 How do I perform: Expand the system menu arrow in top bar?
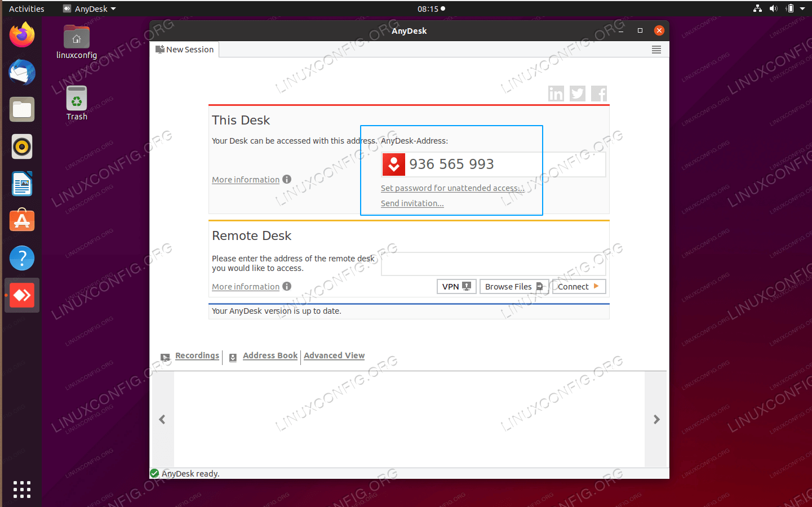pos(802,8)
